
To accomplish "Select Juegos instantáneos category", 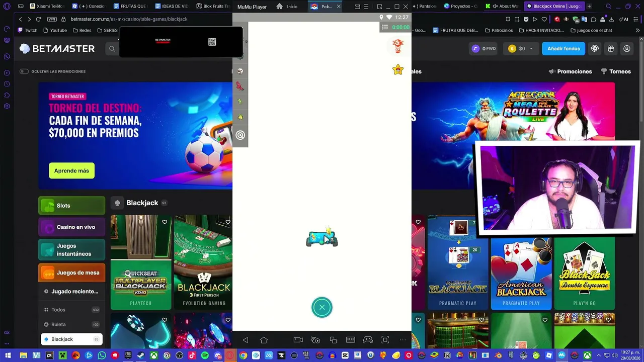I will tap(71, 250).
